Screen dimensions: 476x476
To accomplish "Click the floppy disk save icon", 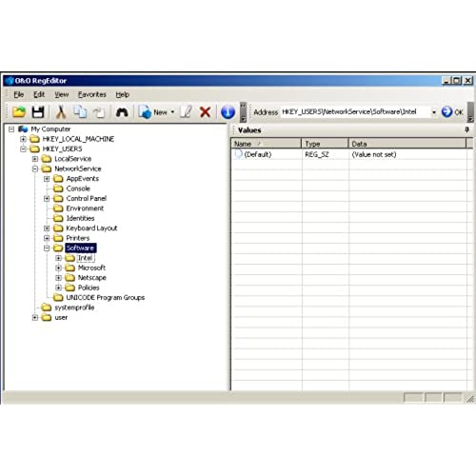I will click(38, 112).
